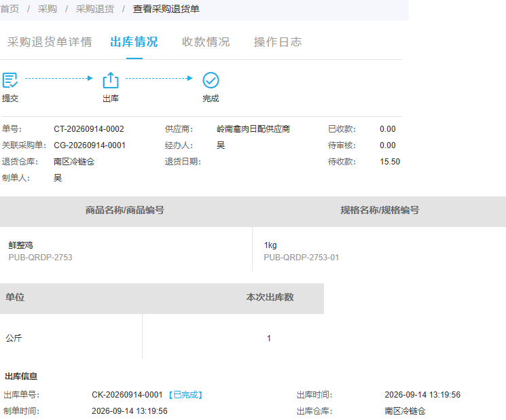Click outbound number CK-20260914-0001
The height and width of the screenshot is (420, 506).
(127, 395)
